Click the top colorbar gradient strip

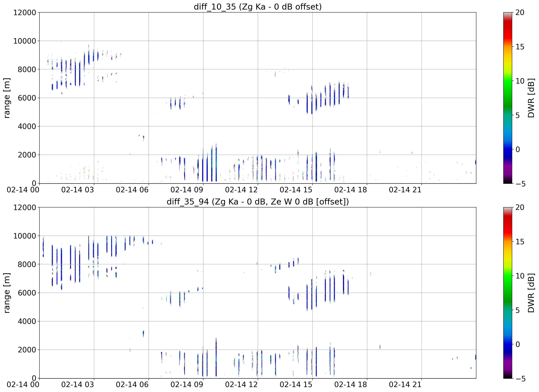(508, 98)
